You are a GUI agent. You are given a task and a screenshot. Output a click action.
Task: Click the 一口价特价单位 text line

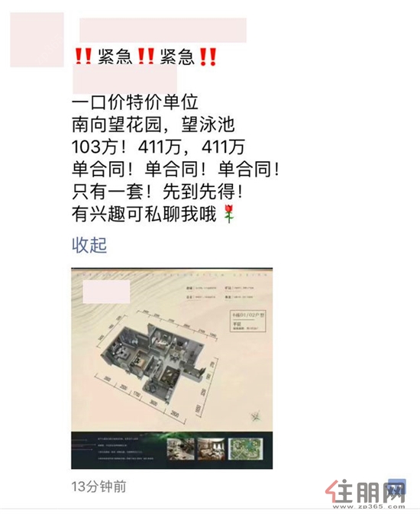click(x=134, y=102)
